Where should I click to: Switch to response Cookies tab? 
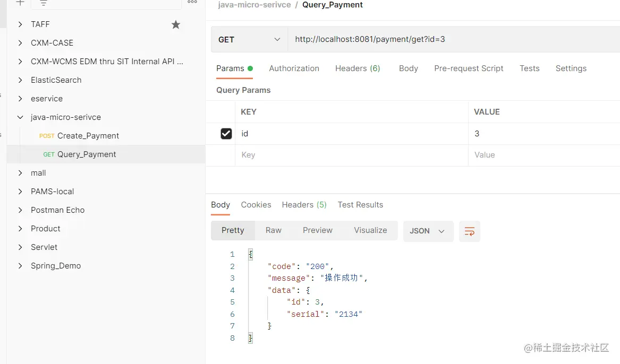click(x=256, y=205)
